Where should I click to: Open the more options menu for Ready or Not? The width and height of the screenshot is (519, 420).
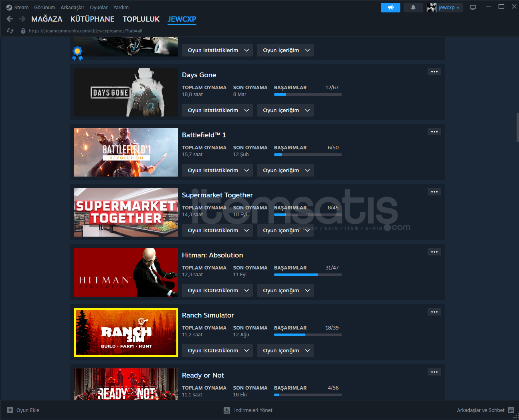[x=434, y=372]
